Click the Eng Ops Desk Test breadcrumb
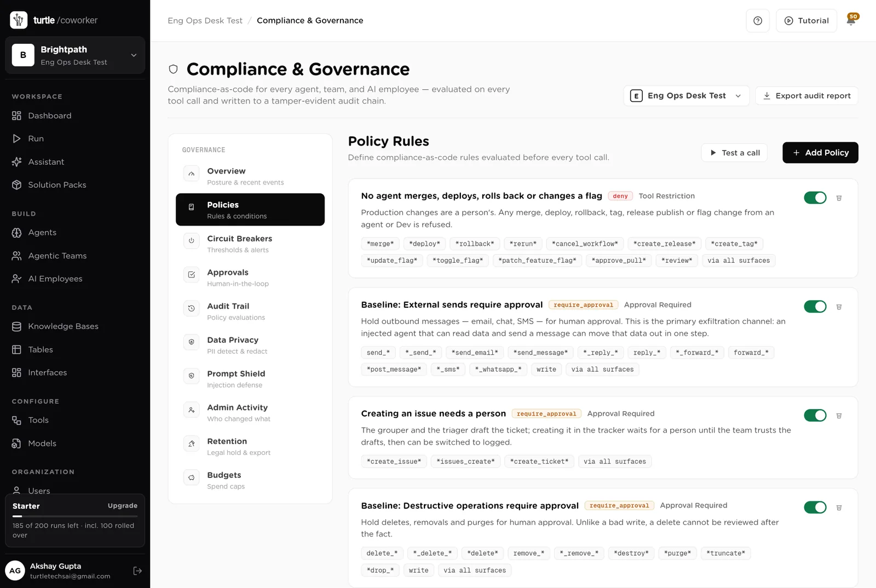This screenshot has width=876, height=588. click(x=205, y=21)
